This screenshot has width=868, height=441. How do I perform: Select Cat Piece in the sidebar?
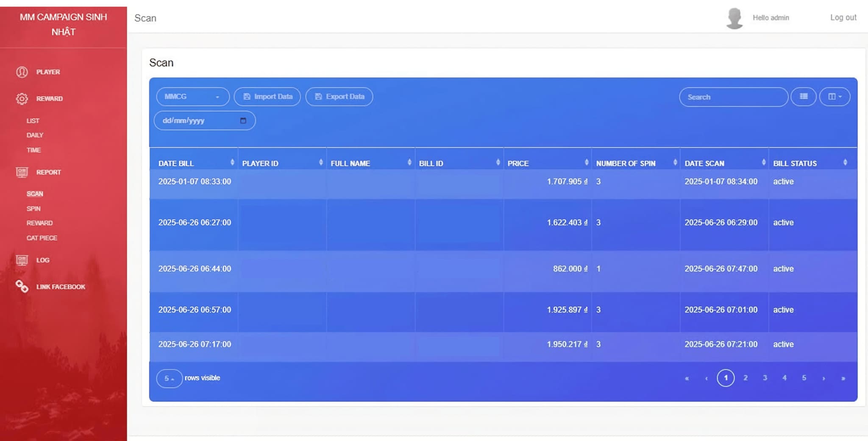42,238
